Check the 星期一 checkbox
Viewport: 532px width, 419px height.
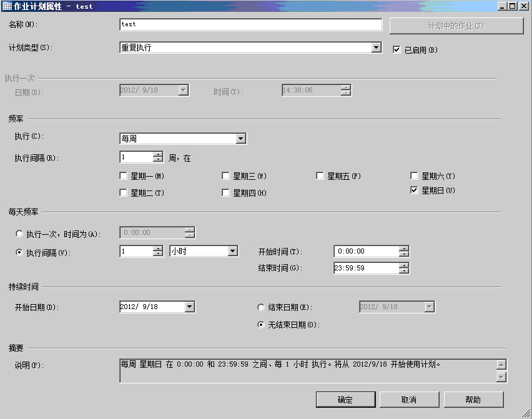pyautogui.click(x=124, y=176)
